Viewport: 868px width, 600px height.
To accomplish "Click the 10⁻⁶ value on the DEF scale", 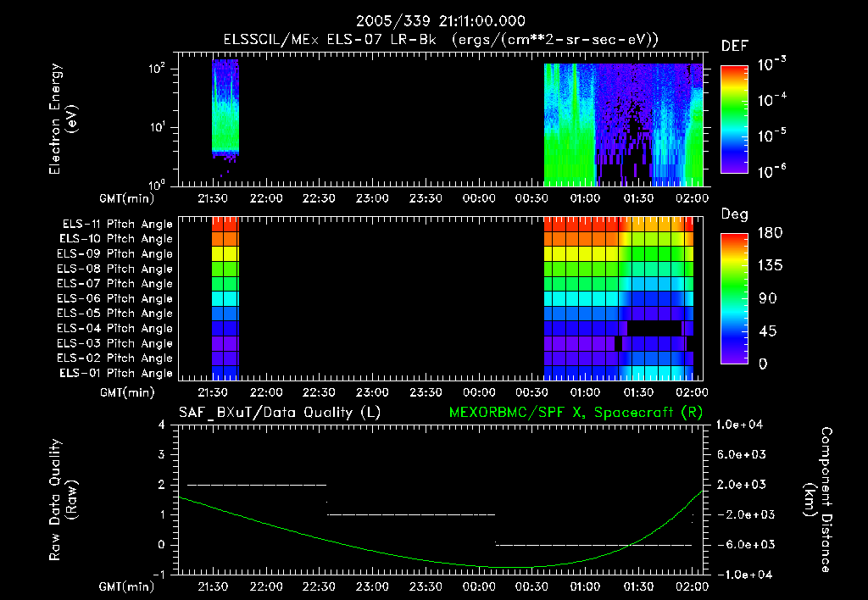I will 771,171.
